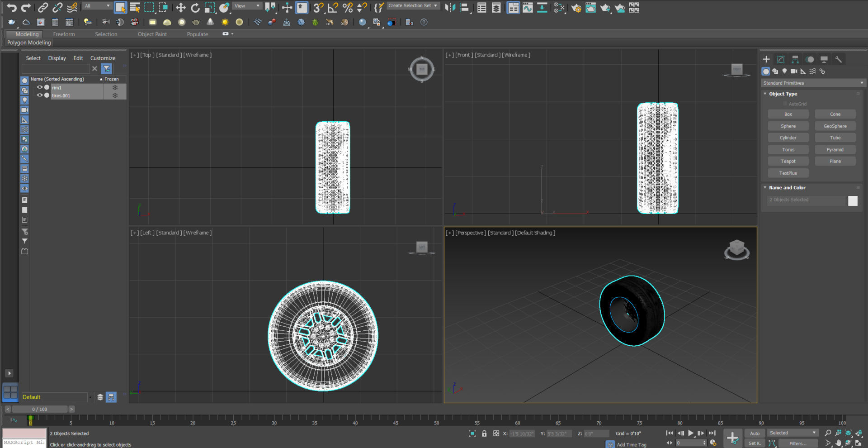Open Select by Name dialog
This screenshot has width=868, height=448.
tap(135, 7)
